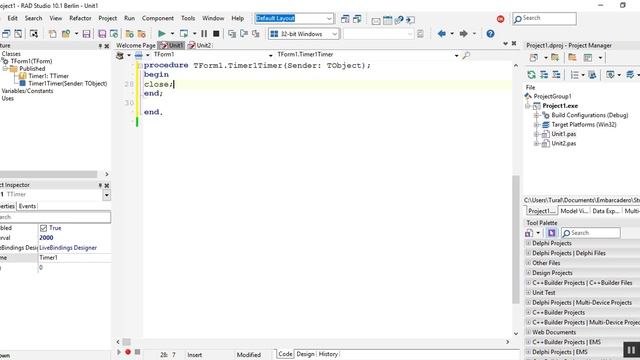Click Collapse All in Project Manager toolbar
640x360 pixels.
[x=556, y=75]
